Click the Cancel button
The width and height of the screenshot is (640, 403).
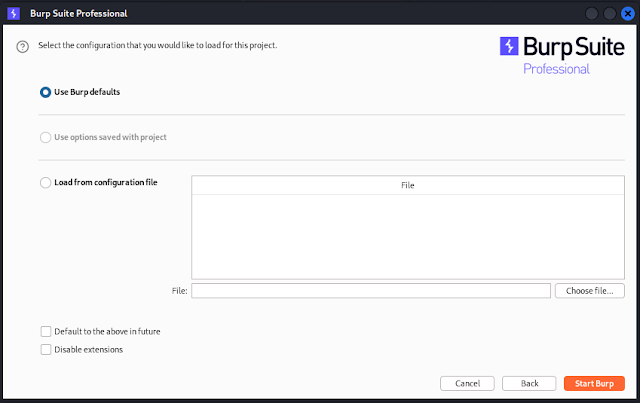point(467,383)
